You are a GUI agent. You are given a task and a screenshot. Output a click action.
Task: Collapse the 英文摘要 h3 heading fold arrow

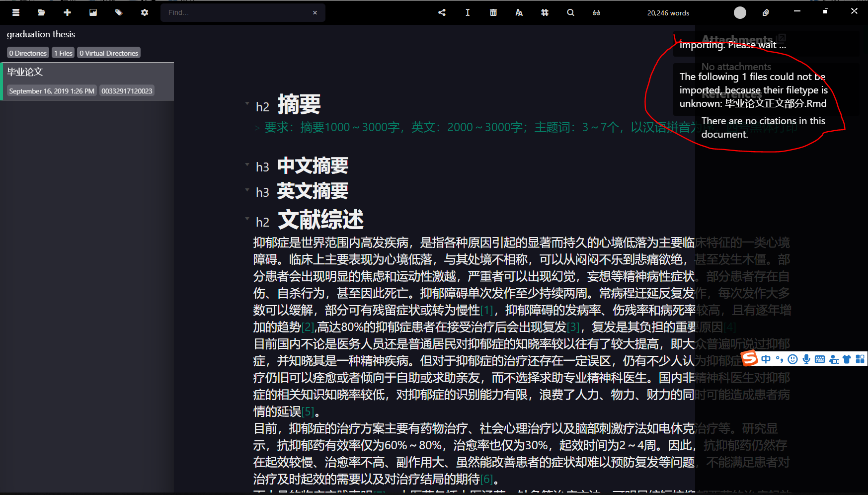pyautogui.click(x=247, y=190)
